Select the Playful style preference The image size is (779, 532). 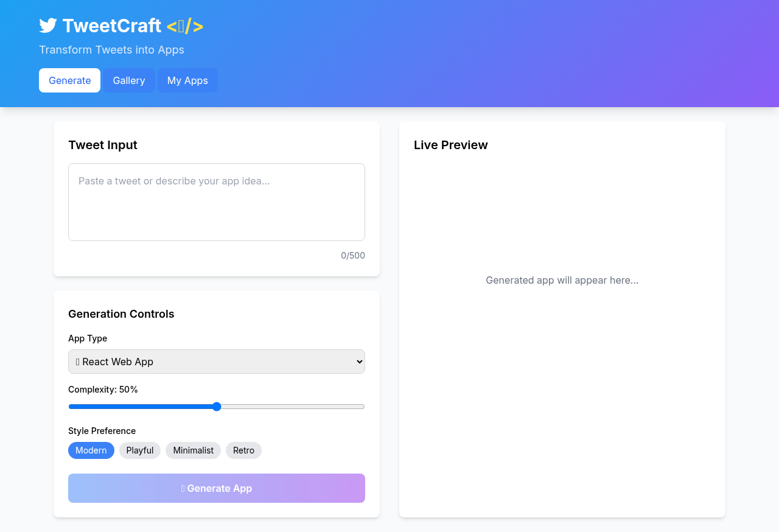pos(139,450)
